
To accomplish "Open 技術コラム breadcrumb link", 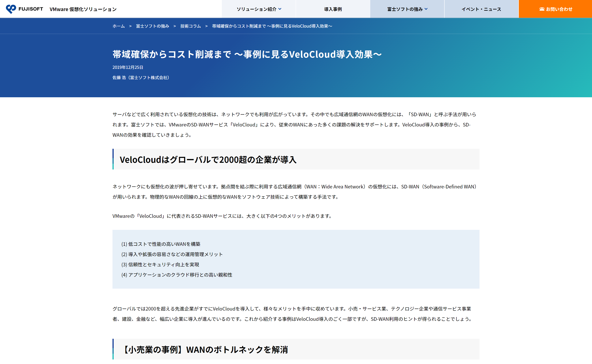I will point(190,26).
